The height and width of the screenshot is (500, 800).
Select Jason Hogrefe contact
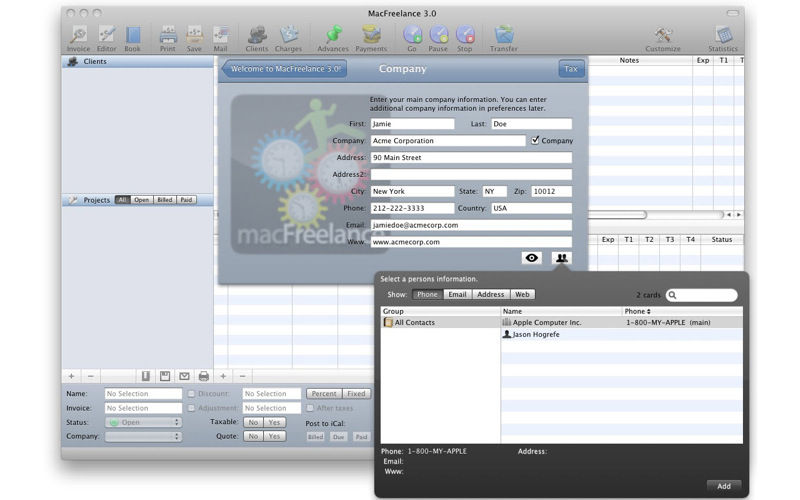[x=621, y=334]
